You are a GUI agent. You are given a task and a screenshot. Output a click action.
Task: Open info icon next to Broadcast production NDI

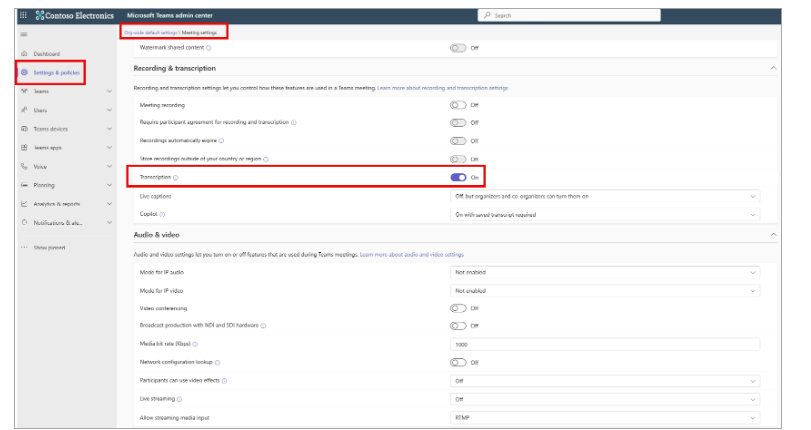coord(263,326)
